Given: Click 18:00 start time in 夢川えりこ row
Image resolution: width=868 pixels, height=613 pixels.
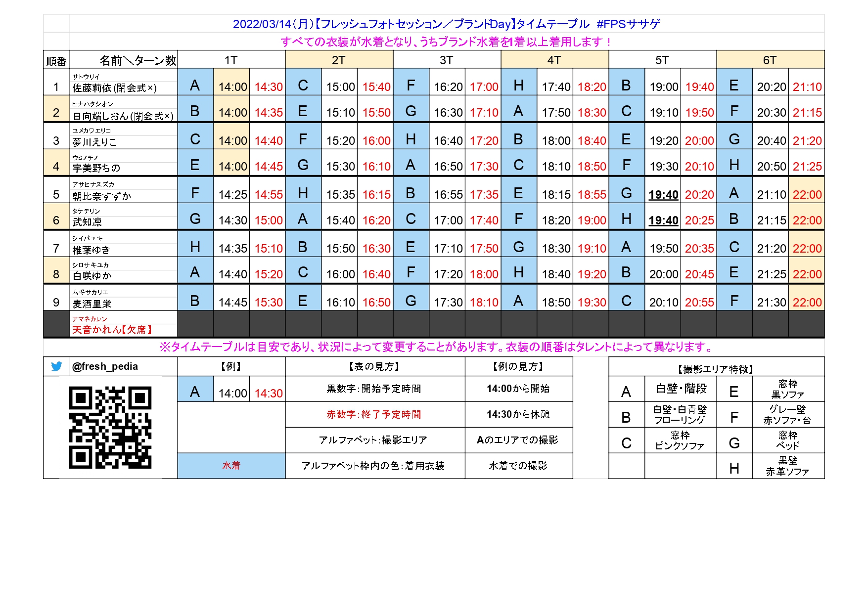Looking at the screenshot, I should pyautogui.click(x=556, y=141).
